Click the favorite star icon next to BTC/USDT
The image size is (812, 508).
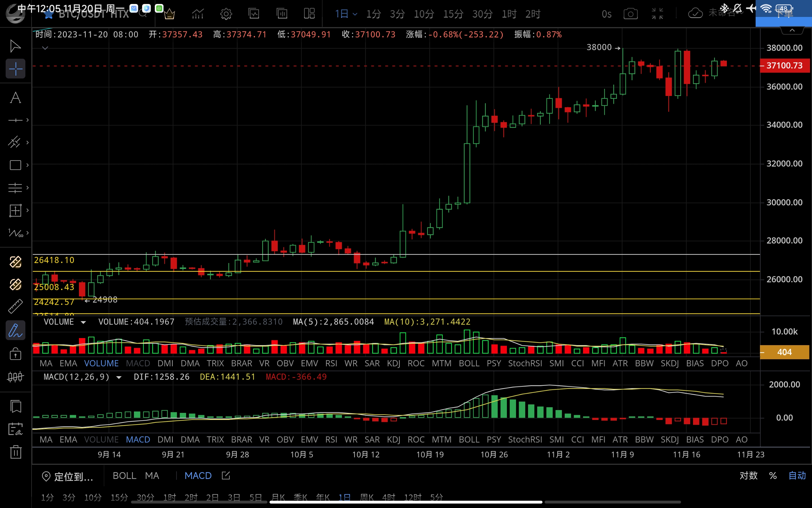click(x=49, y=14)
